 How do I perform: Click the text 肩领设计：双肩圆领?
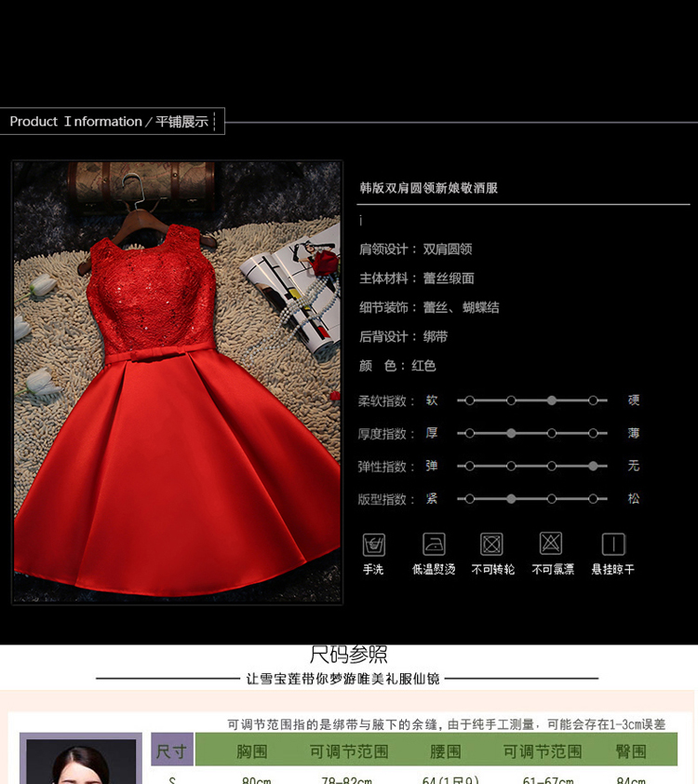[416, 249]
